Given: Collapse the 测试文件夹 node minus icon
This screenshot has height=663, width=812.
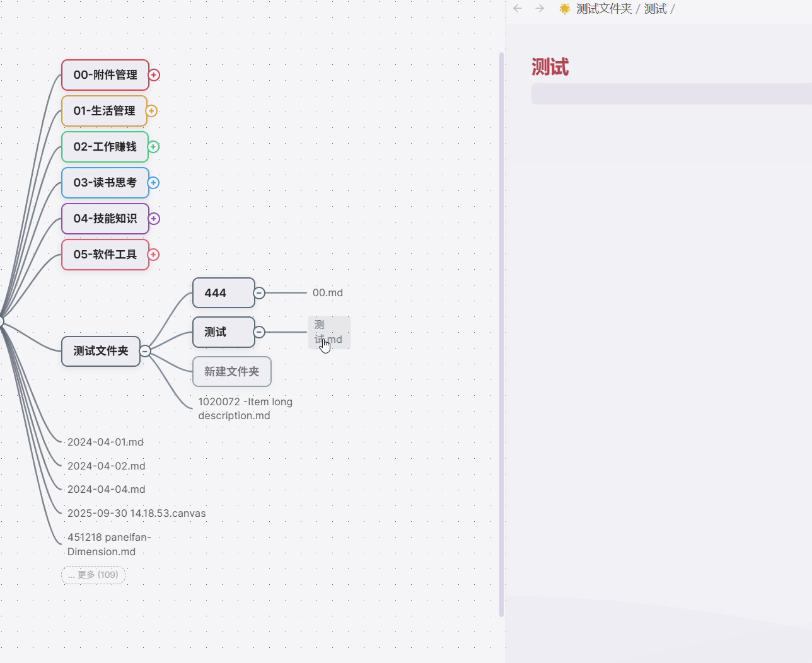Looking at the screenshot, I should tap(145, 351).
